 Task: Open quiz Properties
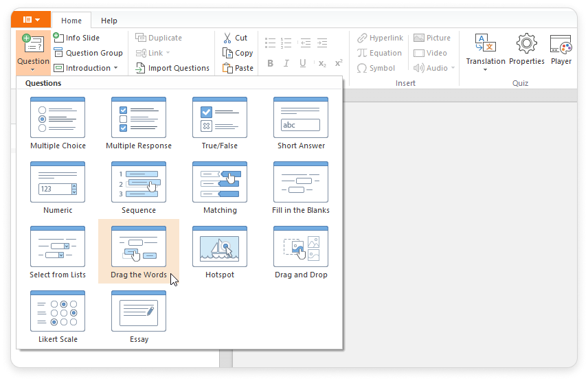[526, 50]
